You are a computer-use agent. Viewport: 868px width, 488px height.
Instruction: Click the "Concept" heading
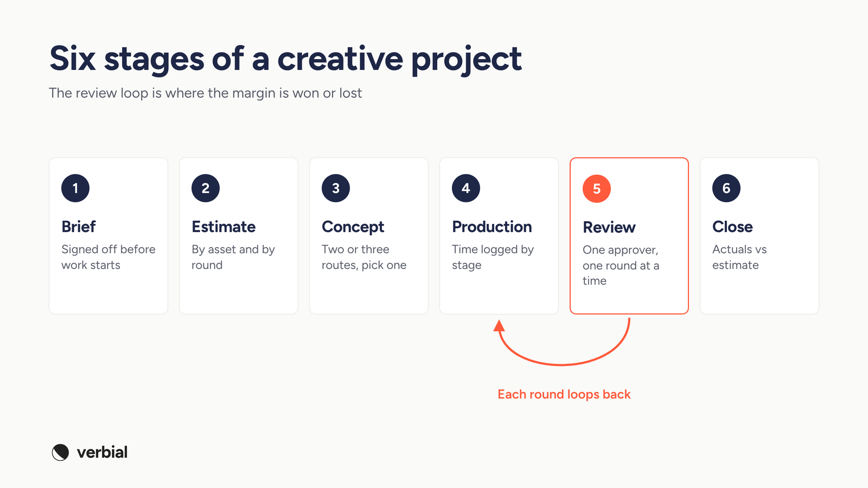point(353,227)
